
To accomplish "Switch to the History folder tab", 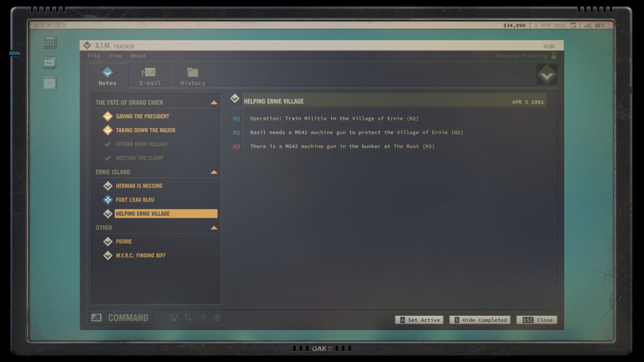I will pyautogui.click(x=193, y=76).
